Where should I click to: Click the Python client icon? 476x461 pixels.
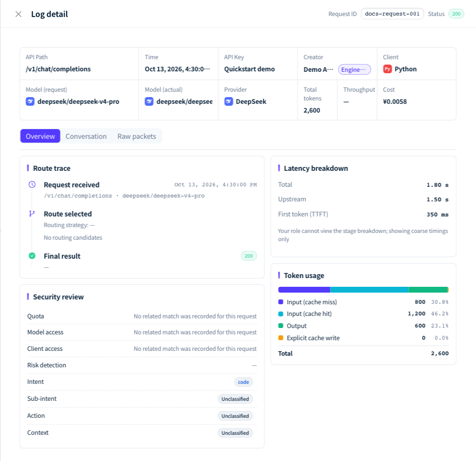click(387, 69)
